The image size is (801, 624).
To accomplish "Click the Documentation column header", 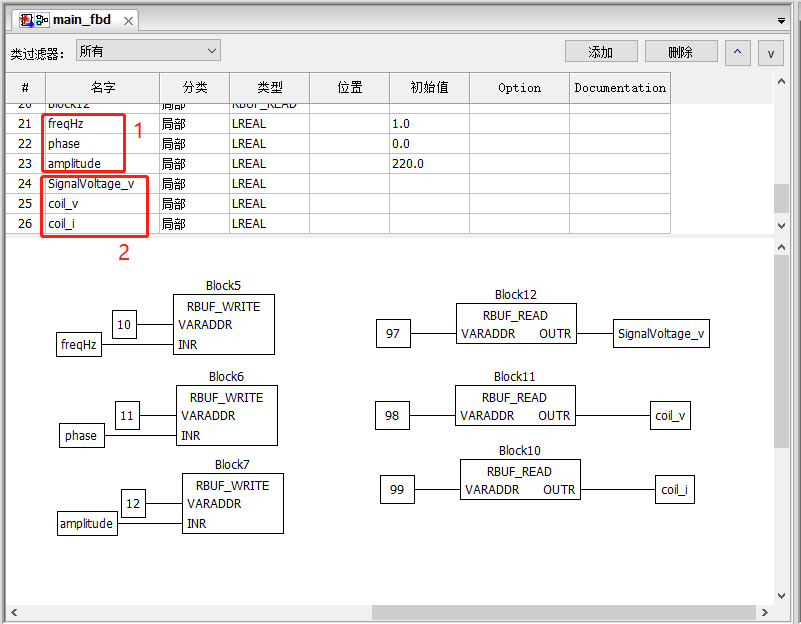I will tap(620, 88).
